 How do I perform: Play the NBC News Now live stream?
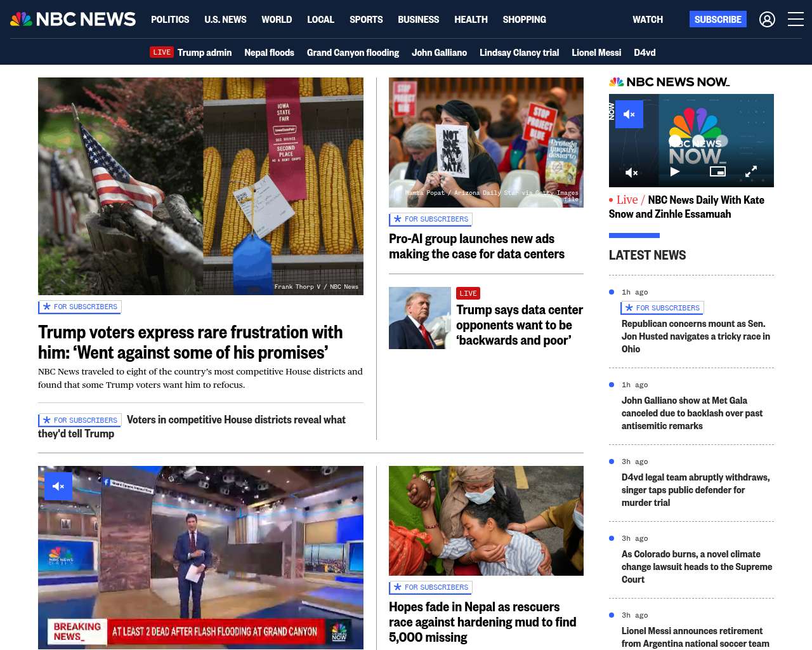(x=675, y=171)
